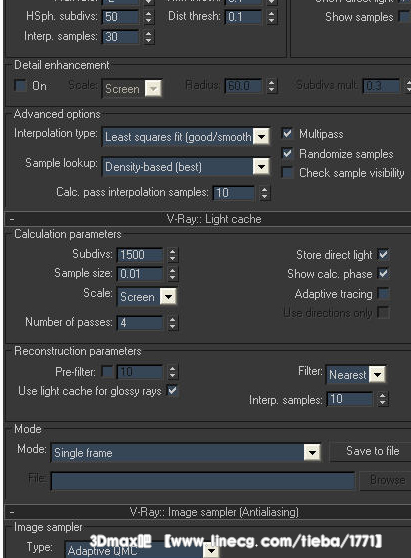
Task: Click the V-Ray Image sampler rollout title
Action: point(214,512)
